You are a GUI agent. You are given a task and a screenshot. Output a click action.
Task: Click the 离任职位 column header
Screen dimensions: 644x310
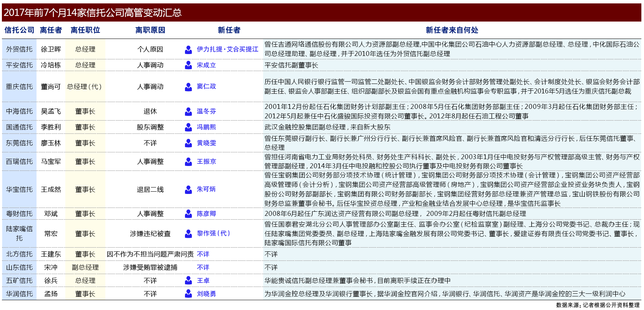click(x=85, y=30)
